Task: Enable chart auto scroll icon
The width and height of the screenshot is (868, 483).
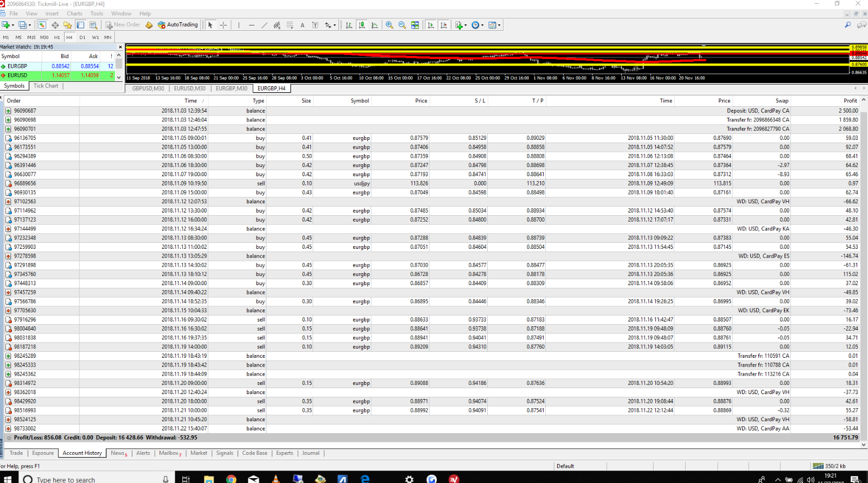Action: tap(431, 25)
